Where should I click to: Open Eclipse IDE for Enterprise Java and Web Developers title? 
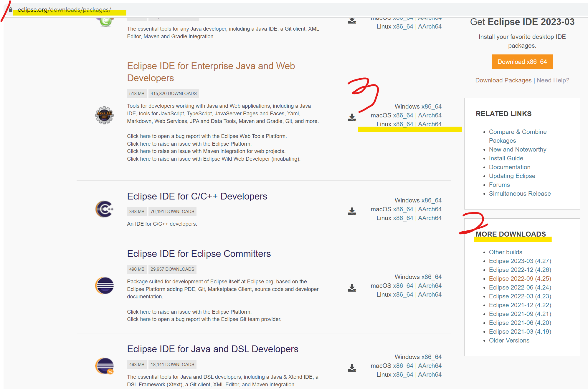tap(211, 72)
